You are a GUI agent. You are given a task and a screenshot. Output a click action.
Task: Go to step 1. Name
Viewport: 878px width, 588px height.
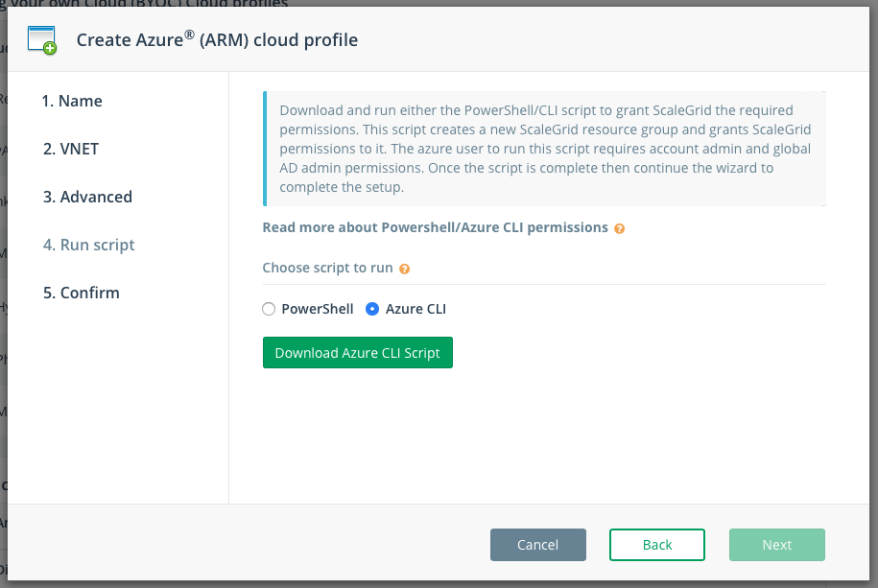point(72,101)
